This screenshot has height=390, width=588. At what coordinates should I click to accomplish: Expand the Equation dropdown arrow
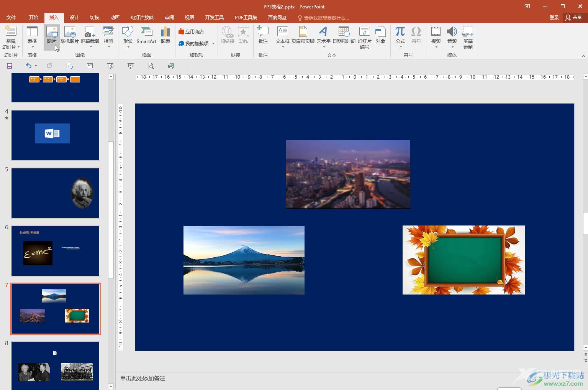pyautogui.click(x=400, y=47)
